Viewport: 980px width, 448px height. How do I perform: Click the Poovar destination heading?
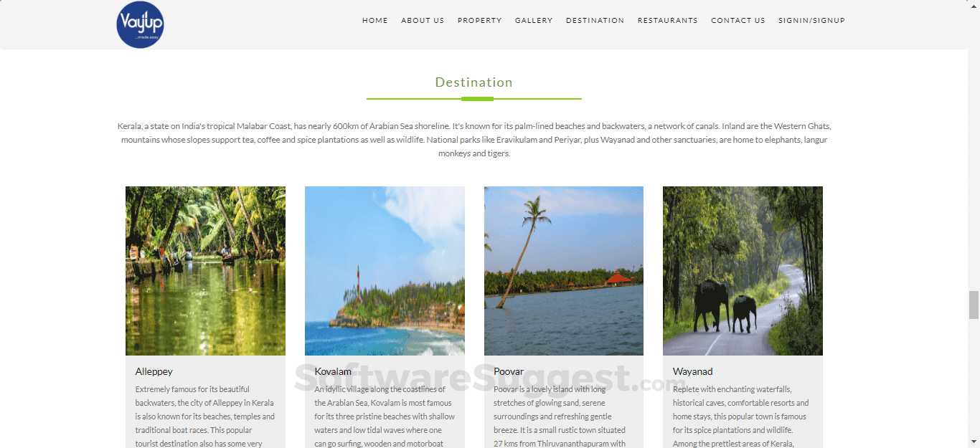pos(509,371)
